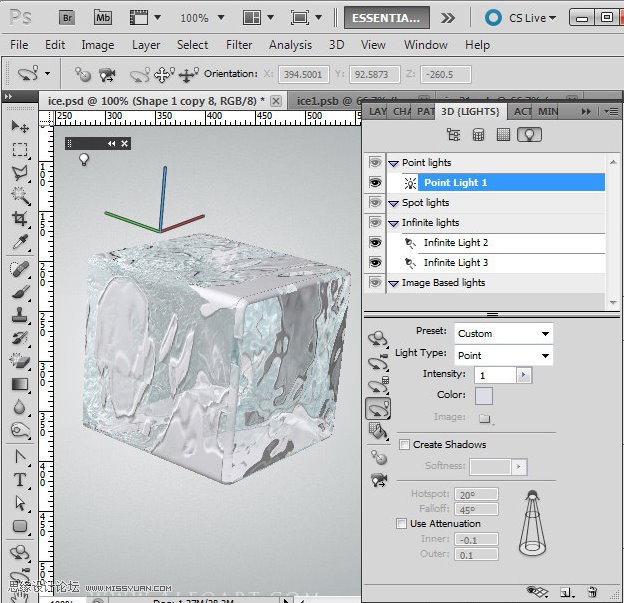Enable the Create Shadows checkbox

(404, 444)
